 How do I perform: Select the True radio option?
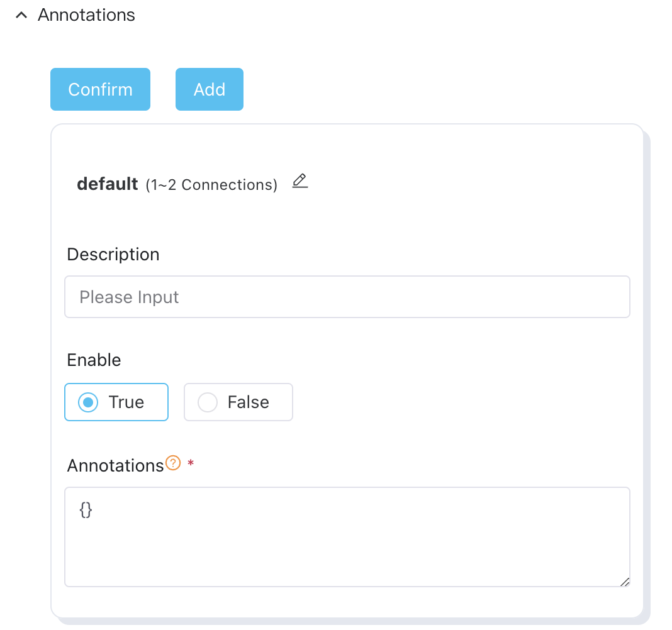[x=116, y=402]
